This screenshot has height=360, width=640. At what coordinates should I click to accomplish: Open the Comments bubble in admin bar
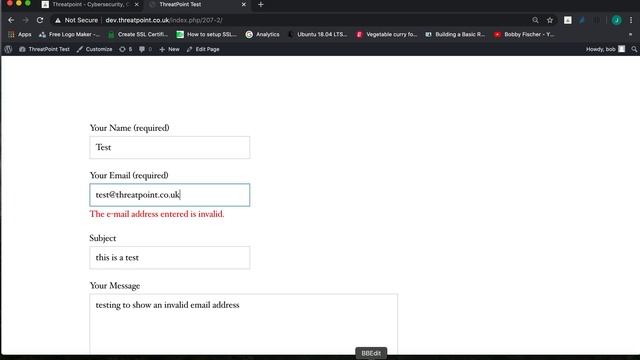click(145, 49)
